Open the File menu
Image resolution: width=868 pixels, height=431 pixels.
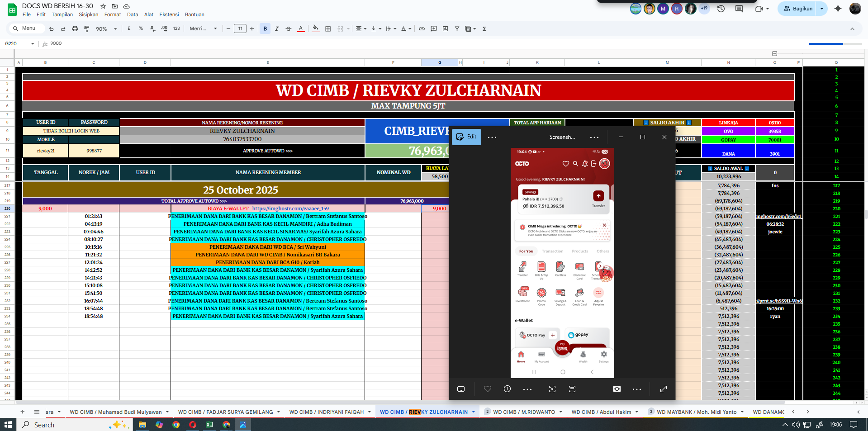coord(27,14)
